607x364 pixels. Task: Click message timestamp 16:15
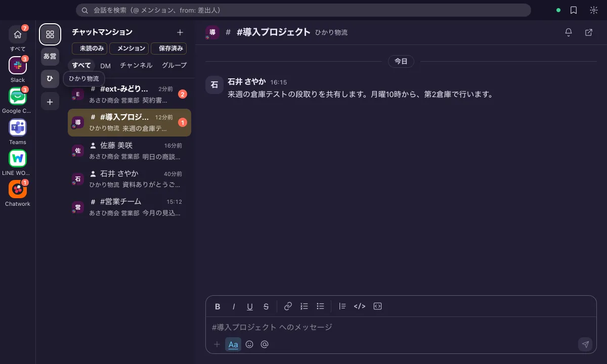(279, 82)
